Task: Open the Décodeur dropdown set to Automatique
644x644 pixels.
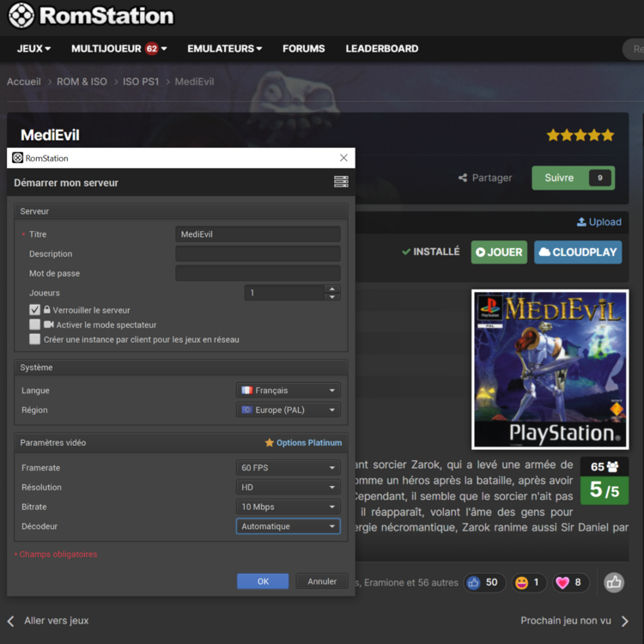Action: tap(289, 526)
